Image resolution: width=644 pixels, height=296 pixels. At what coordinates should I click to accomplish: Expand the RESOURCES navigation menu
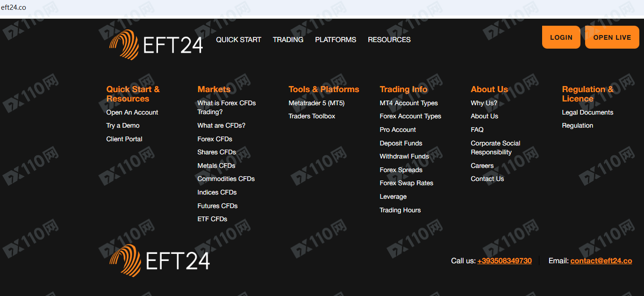(x=389, y=40)
